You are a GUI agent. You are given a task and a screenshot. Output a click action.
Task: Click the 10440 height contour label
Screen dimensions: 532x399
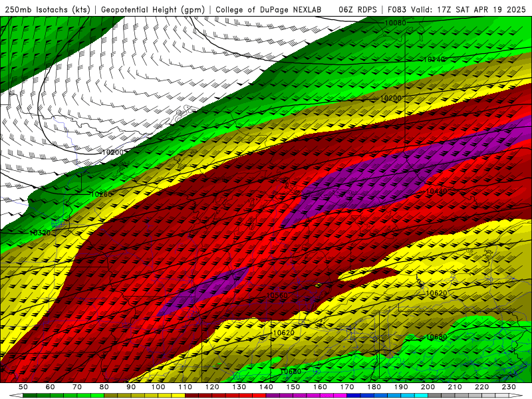[x=436, y=192]
